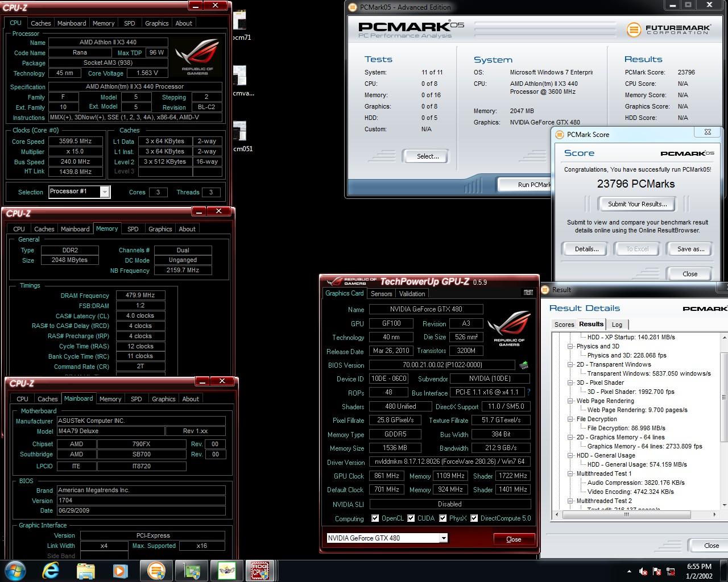Toggle the CUDA checkbox in GPU-Z

[411, 518]
